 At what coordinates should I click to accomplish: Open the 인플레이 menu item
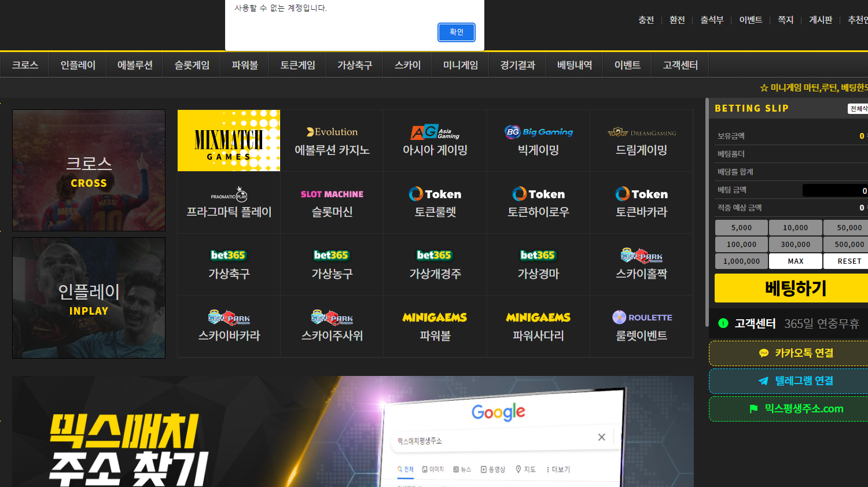78,65
